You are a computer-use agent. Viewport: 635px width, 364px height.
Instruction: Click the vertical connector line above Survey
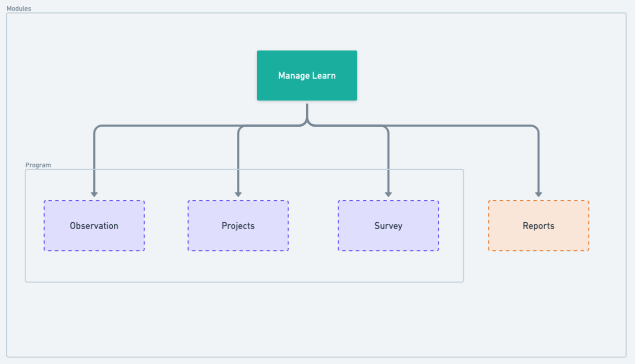[x=388, y=156]
